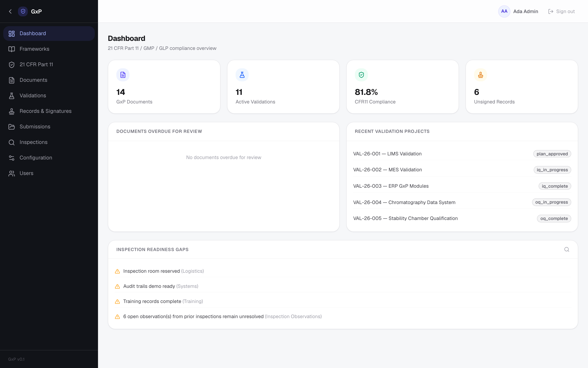Click the Records & Signatures stamp icon
The height and width of the screenshot is (368, 588).
(x=12, y=111)
